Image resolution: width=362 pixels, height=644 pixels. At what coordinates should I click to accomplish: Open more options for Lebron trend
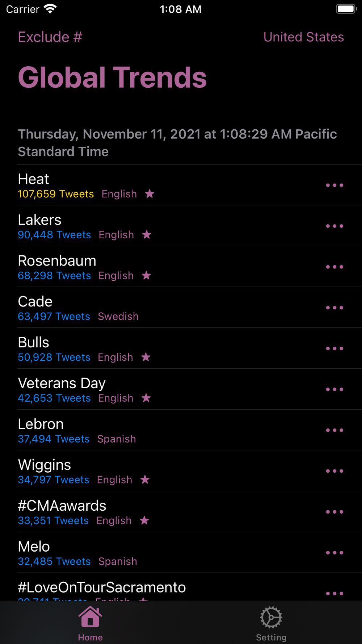pos(334,430)
